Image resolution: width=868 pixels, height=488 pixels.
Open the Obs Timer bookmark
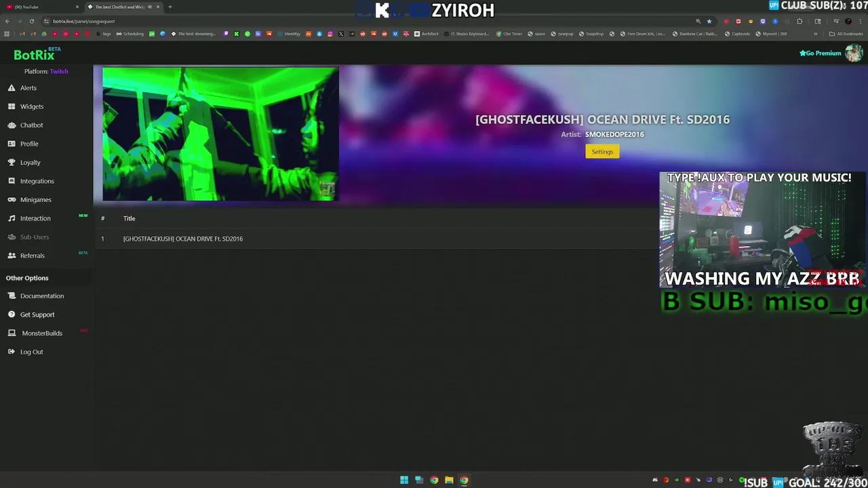(509, 34)
